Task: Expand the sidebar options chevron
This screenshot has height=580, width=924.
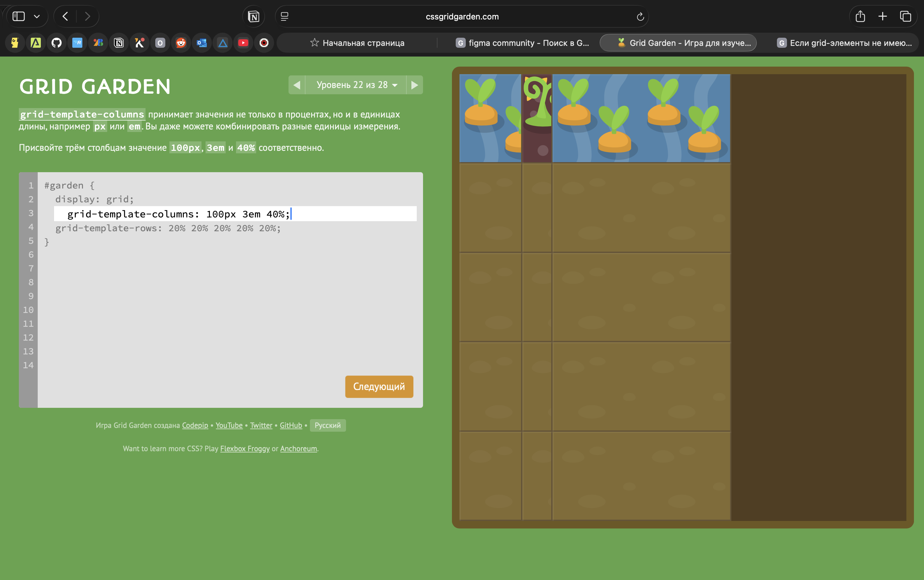Action: coord(37,16)
